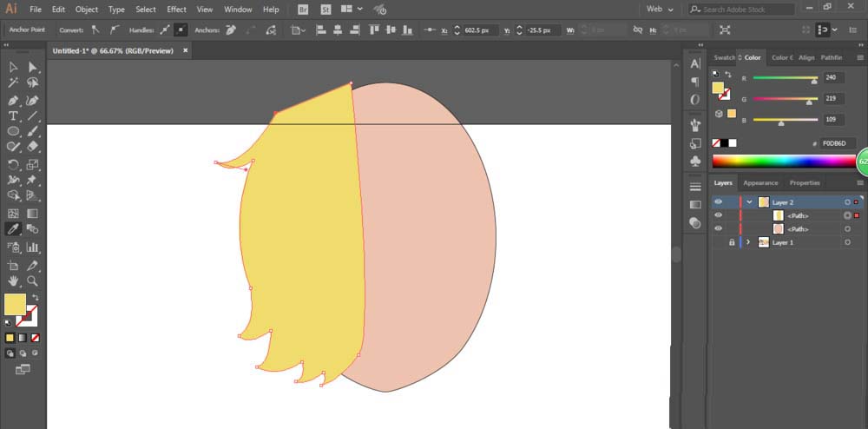Select the Direct Selection tool

(33, 67)
